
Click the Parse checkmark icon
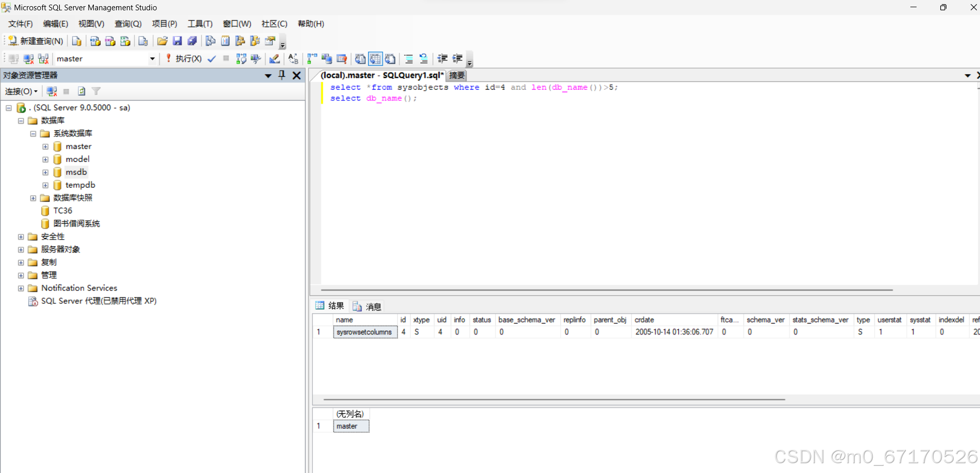pos(211,59)
